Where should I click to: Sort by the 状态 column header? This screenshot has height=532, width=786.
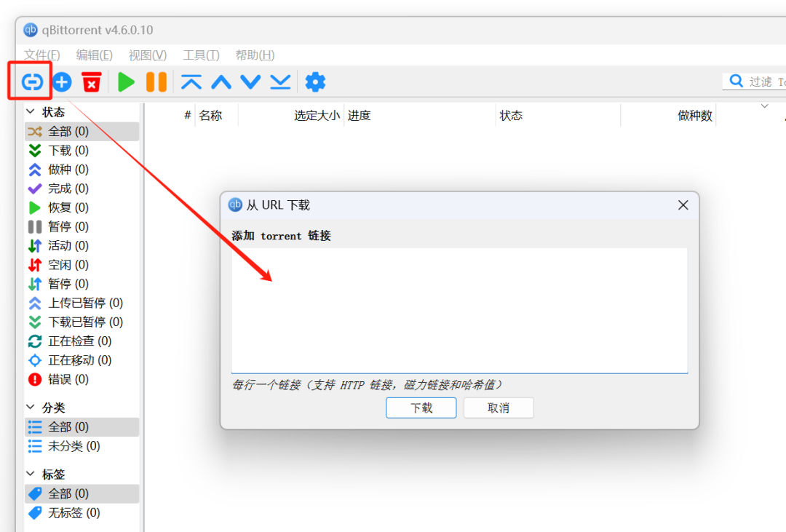pos(558,115)
